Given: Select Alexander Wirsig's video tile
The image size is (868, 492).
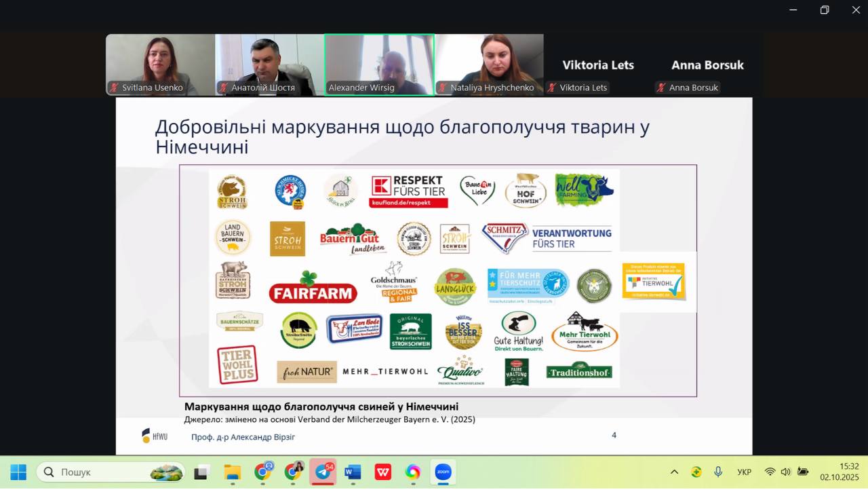Looking at the screenshot, I should point(379,64).
